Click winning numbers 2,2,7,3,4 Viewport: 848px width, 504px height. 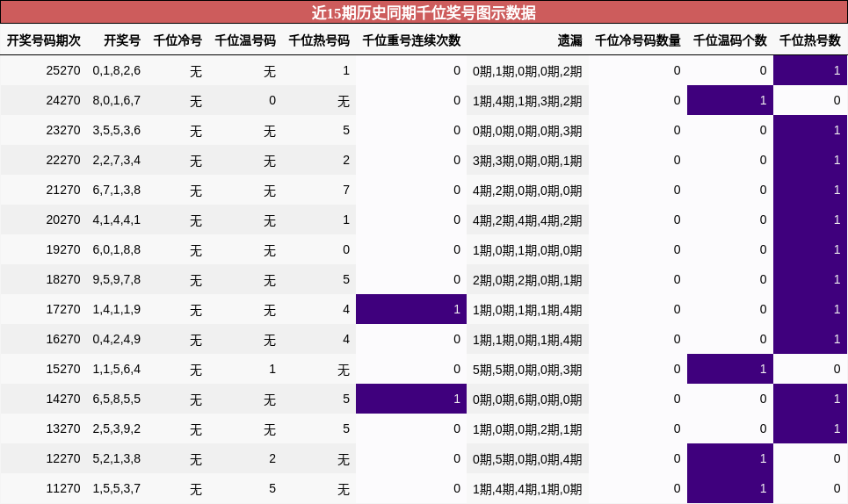(116, 161)
